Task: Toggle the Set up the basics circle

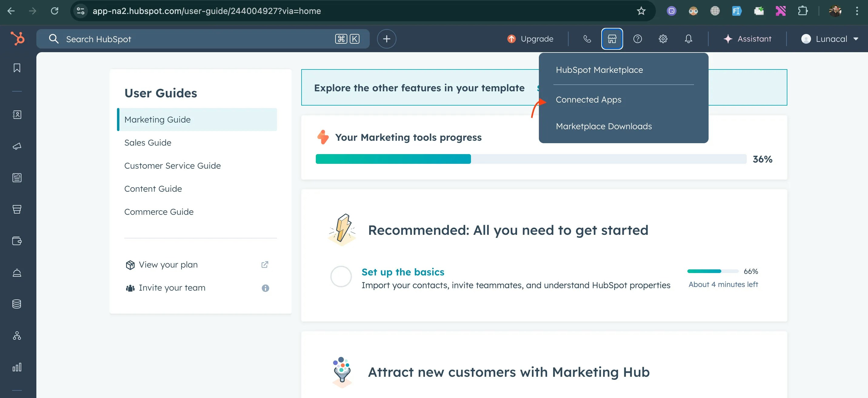Action: click(341, 277)
